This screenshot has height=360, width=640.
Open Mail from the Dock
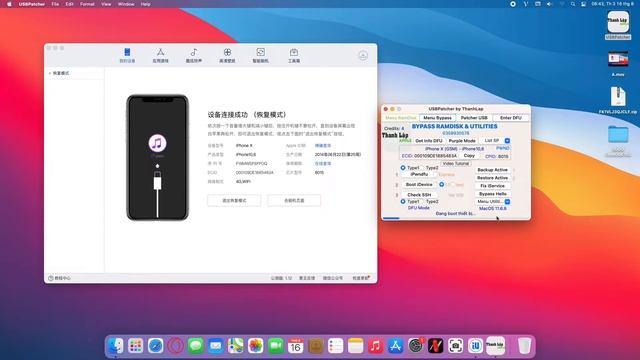pos(216,346)
